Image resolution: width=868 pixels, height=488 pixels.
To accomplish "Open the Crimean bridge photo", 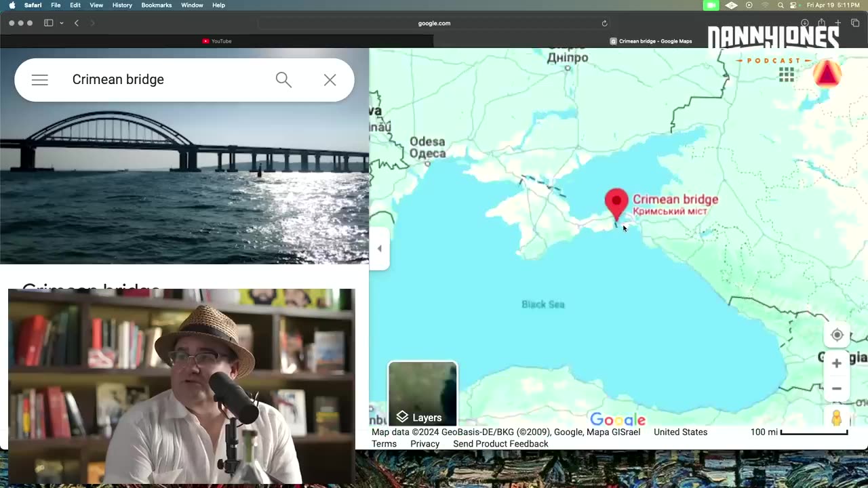I will 184,156.
